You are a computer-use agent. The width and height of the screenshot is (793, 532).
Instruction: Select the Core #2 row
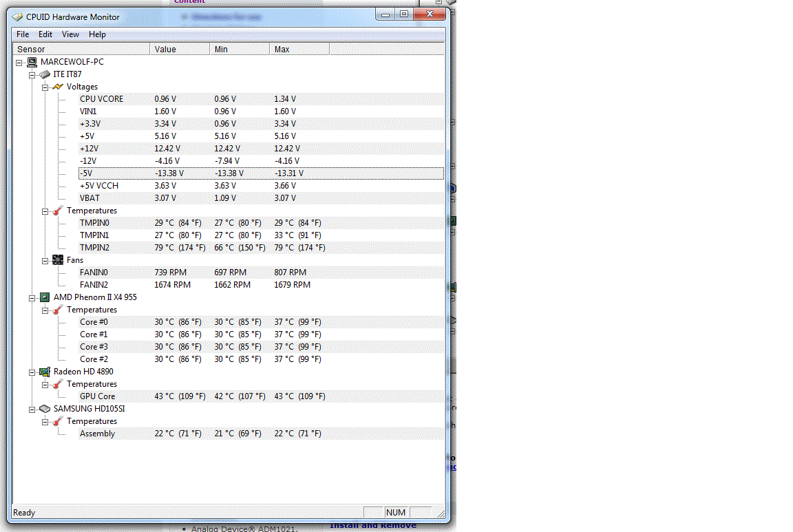pyautogui.click(x=262, y=359)
